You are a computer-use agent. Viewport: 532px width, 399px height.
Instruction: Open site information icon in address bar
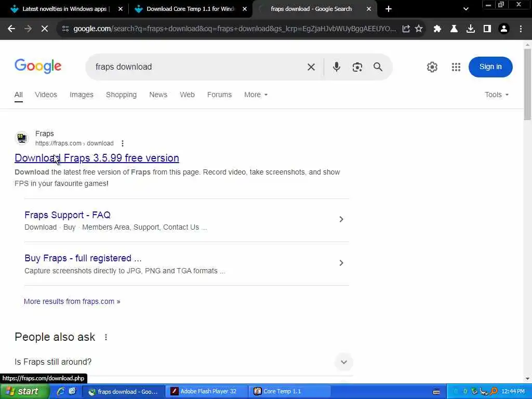coord(65,29)
